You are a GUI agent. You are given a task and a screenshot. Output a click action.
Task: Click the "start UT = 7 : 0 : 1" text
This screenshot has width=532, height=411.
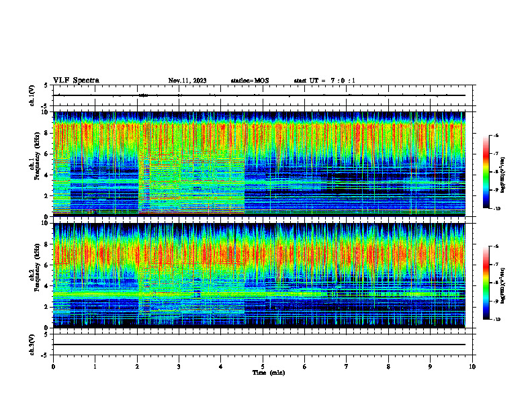pyautogui.click(x=324, y=81)
